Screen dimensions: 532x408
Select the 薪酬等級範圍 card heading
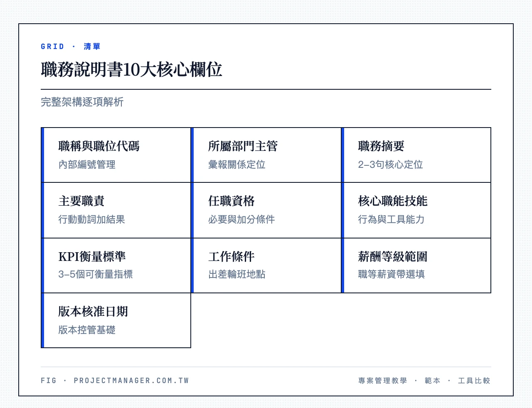coord(393,257)
